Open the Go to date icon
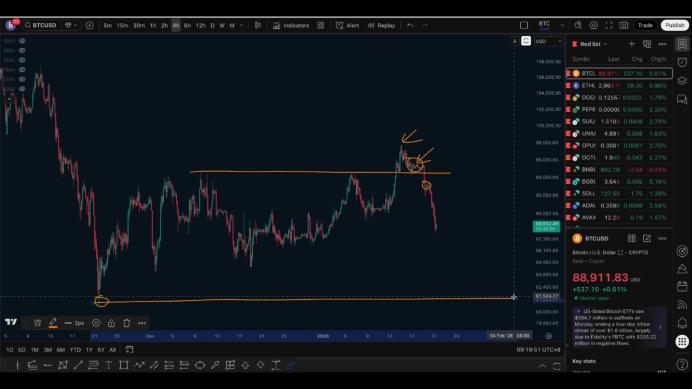 [x=129, y=350]
